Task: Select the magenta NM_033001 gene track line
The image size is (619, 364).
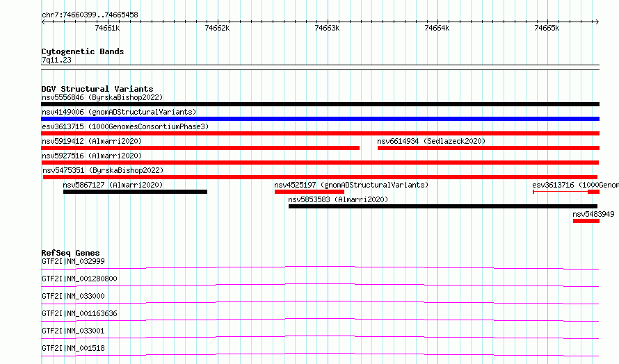Action: pyautogui.click(x=320, y=337)
